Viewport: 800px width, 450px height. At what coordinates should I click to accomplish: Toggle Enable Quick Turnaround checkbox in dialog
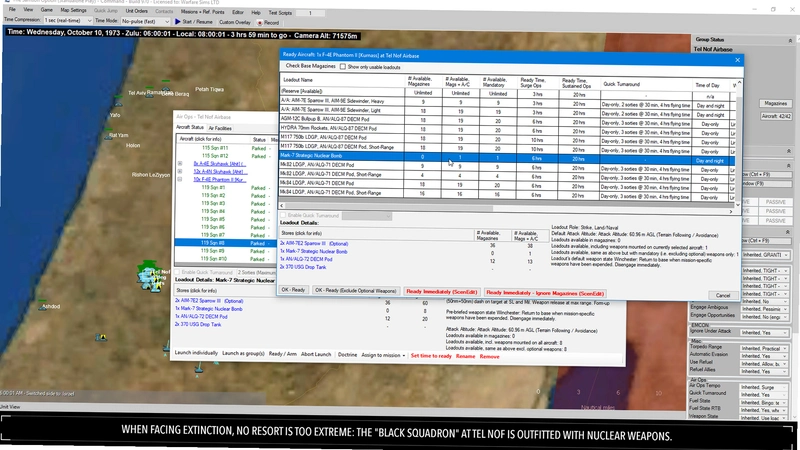point(283,216)
